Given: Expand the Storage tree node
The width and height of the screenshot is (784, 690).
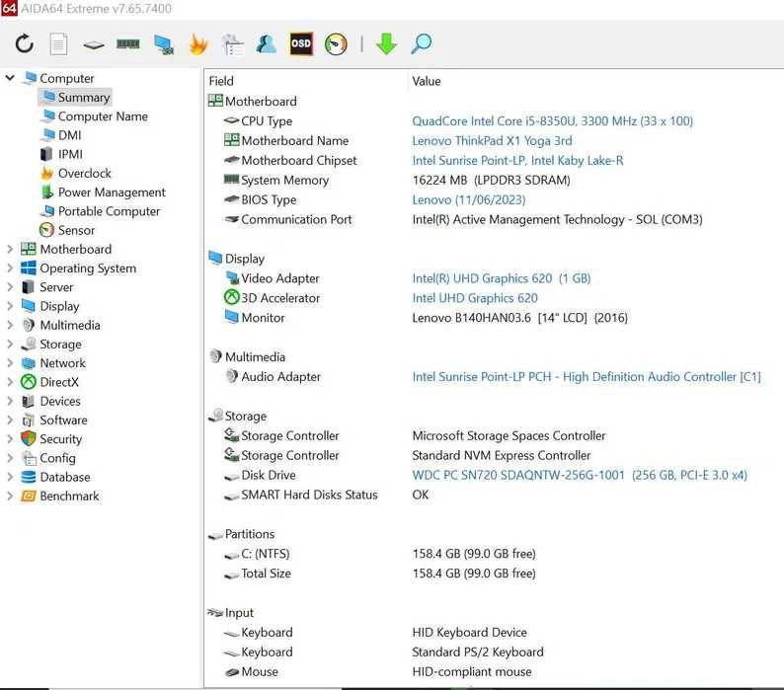Looking at the screenshot, I should 10,344.
